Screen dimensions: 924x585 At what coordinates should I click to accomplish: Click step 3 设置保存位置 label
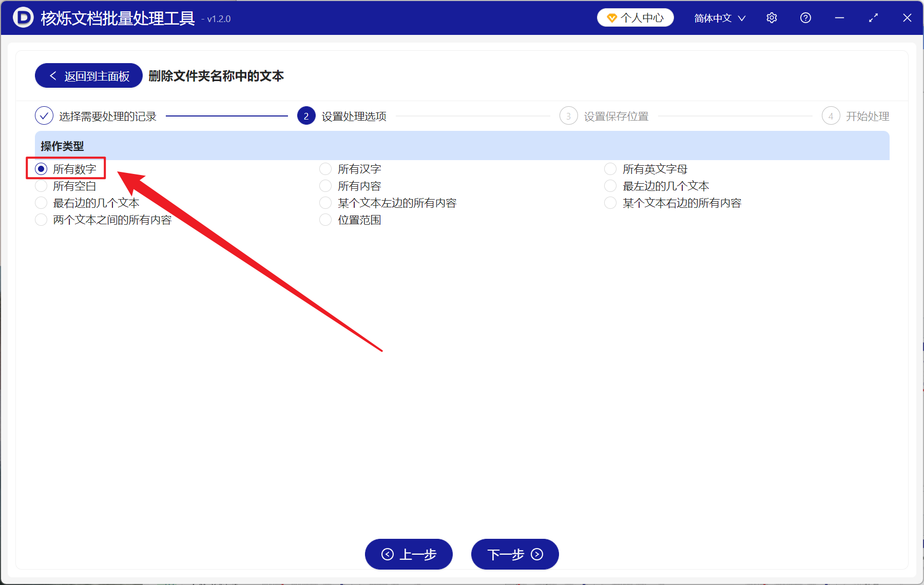617,115
